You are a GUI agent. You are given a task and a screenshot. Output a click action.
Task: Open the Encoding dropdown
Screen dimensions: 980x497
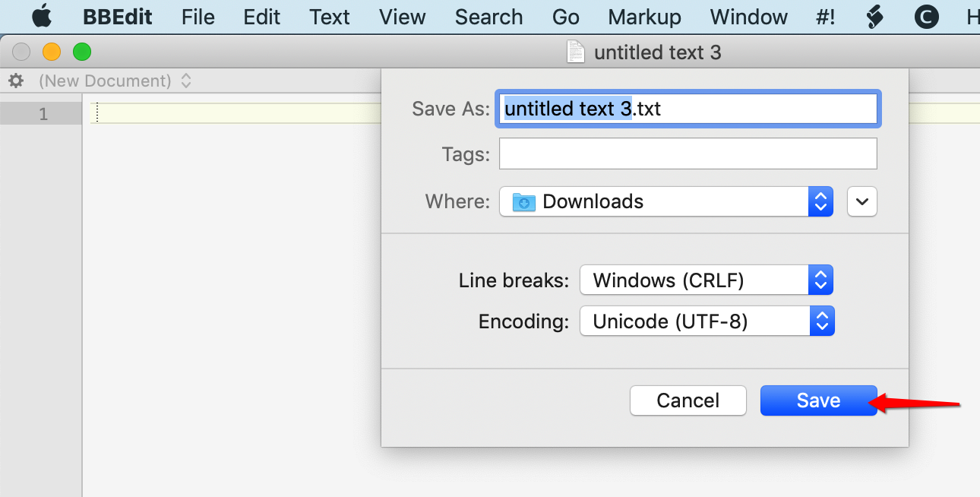pos(707,321)
